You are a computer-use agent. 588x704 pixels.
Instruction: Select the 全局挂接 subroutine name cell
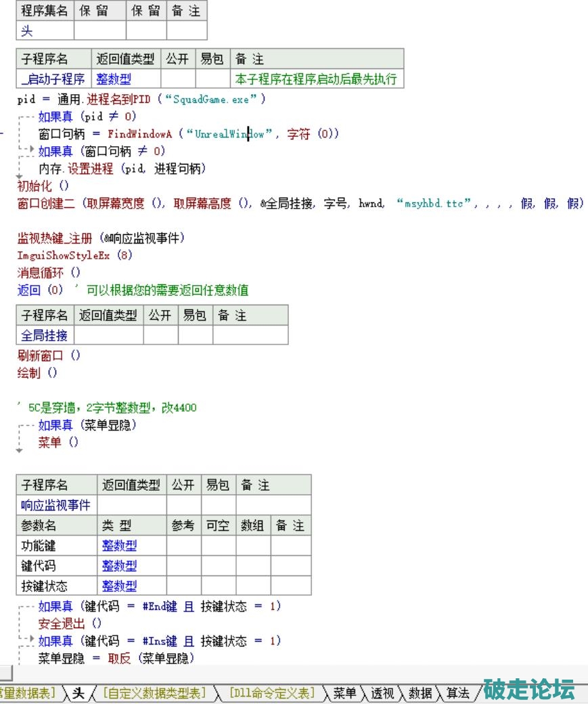45,335
